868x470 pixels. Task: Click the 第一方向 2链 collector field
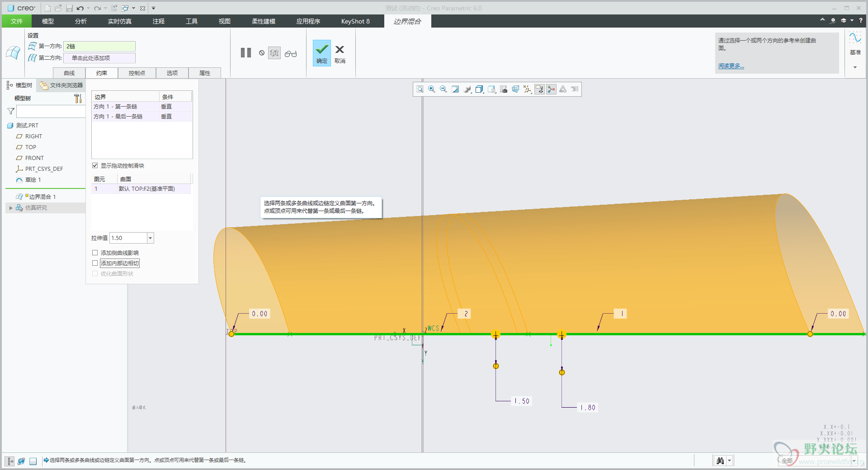pos(99,46)
